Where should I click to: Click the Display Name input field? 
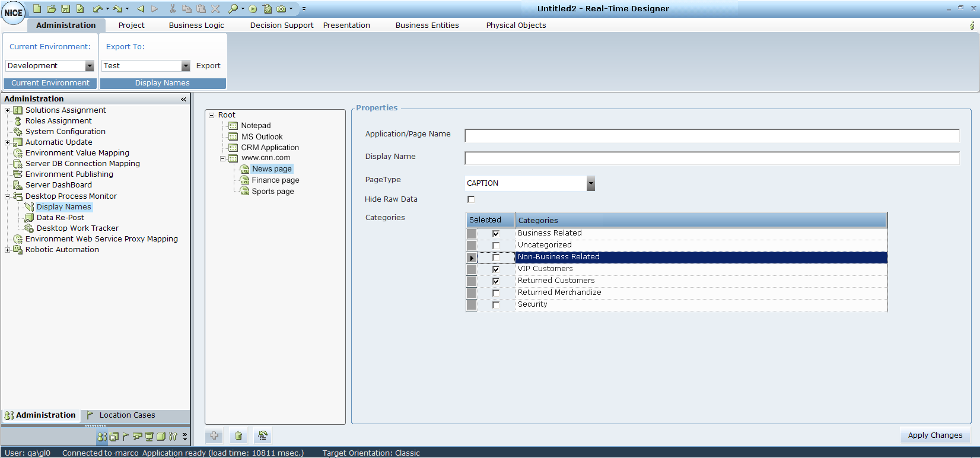click(x=711, y=158)
